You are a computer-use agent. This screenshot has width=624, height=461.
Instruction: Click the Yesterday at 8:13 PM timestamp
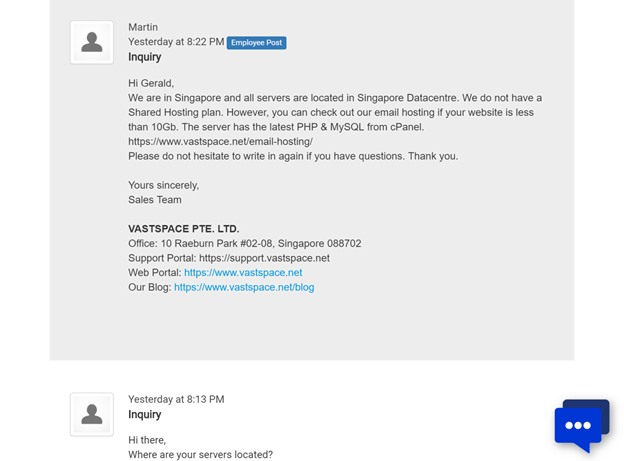[176, 399]
